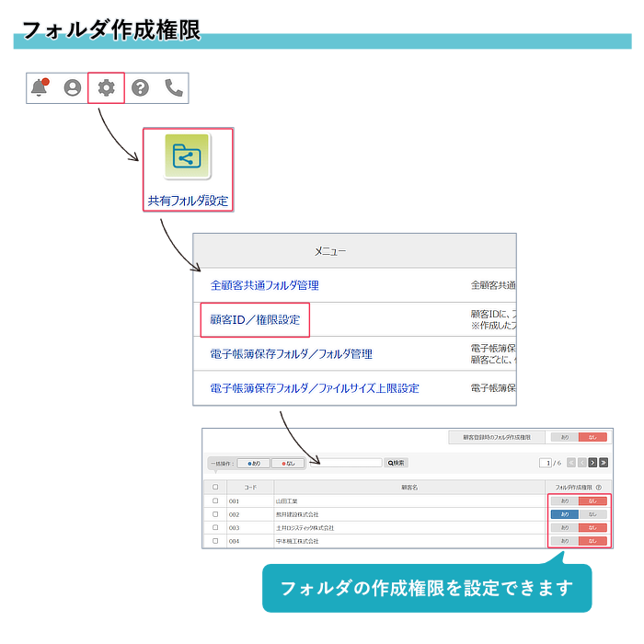Go to the last page using double arrow

tap(604, 463)
